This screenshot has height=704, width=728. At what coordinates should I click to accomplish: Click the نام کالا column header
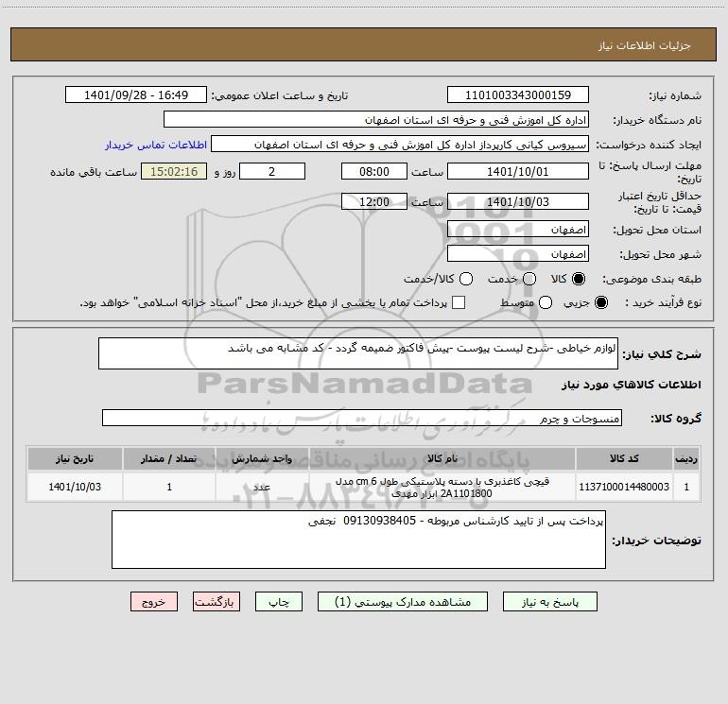pyautogui.click(x=442, y=458)
